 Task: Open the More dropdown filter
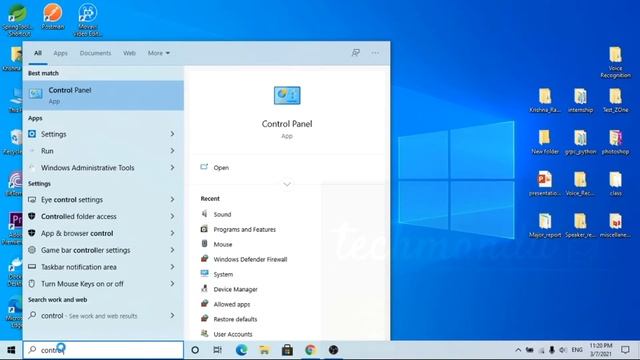[159, 53]
